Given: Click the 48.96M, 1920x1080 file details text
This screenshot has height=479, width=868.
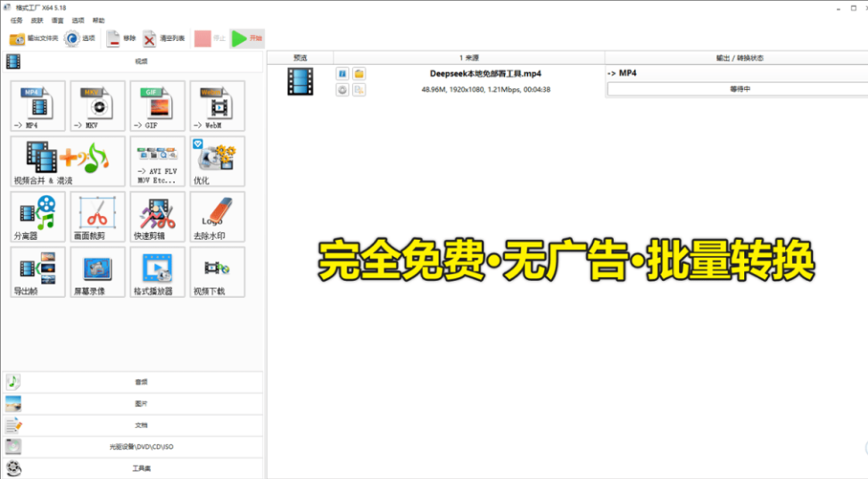Looking at the screenshot, I should pos(485,89).
